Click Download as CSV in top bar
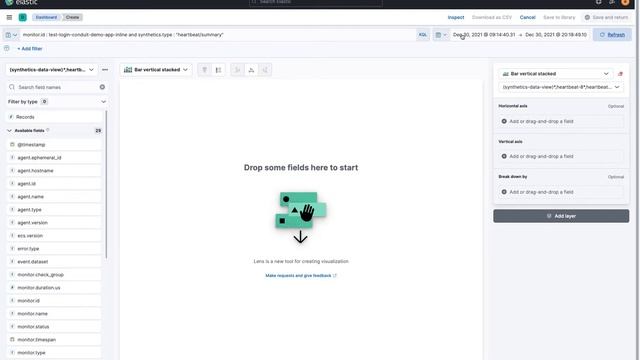The image size is (640, 360). click(x=491, y=18)
